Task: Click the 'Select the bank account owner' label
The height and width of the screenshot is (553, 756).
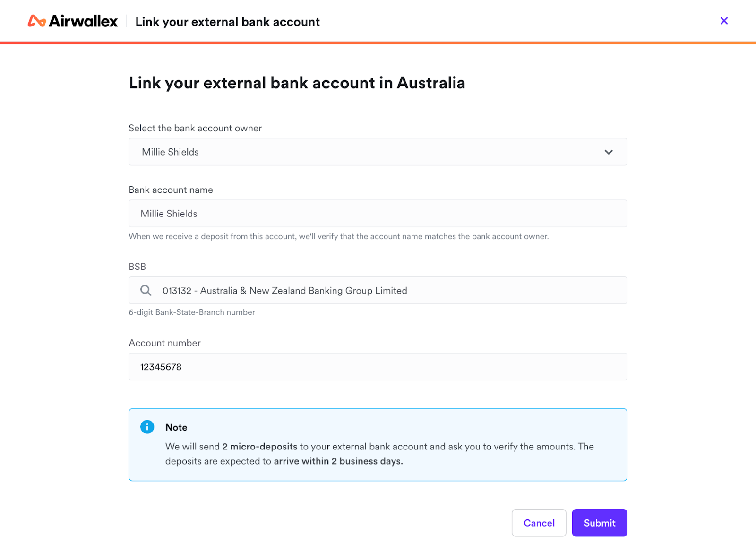Action: pos(195,128)
